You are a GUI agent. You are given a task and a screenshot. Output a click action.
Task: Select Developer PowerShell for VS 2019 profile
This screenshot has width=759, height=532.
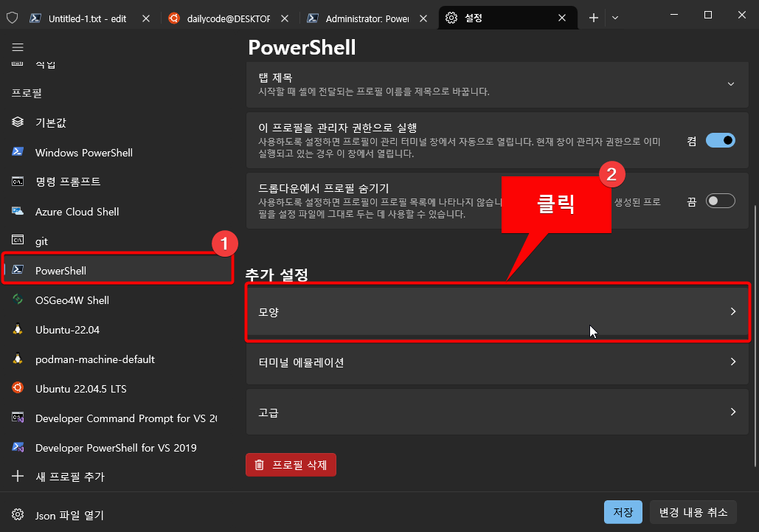click(x=117, y=447)
